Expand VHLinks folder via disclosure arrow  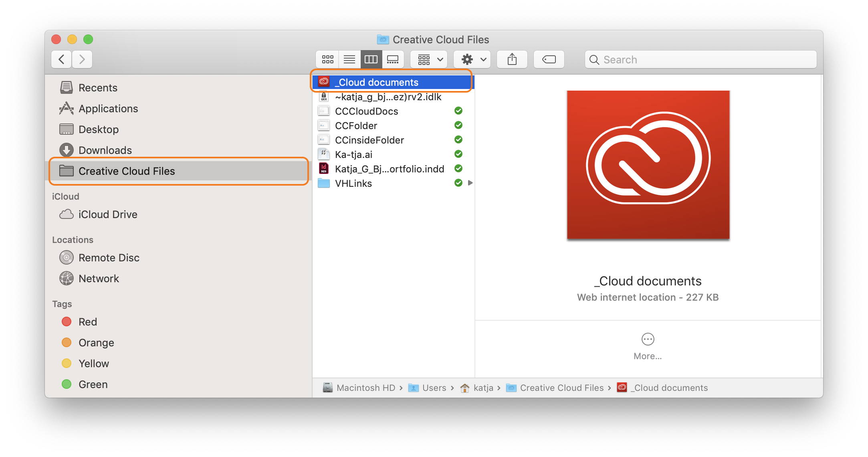(x=470, y=183)
